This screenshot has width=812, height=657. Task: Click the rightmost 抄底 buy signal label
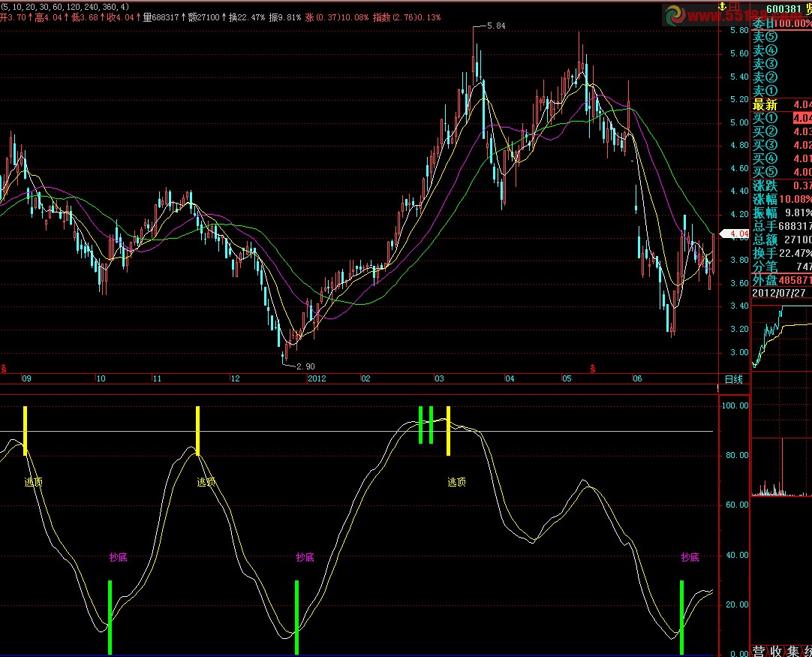(690, 557)
